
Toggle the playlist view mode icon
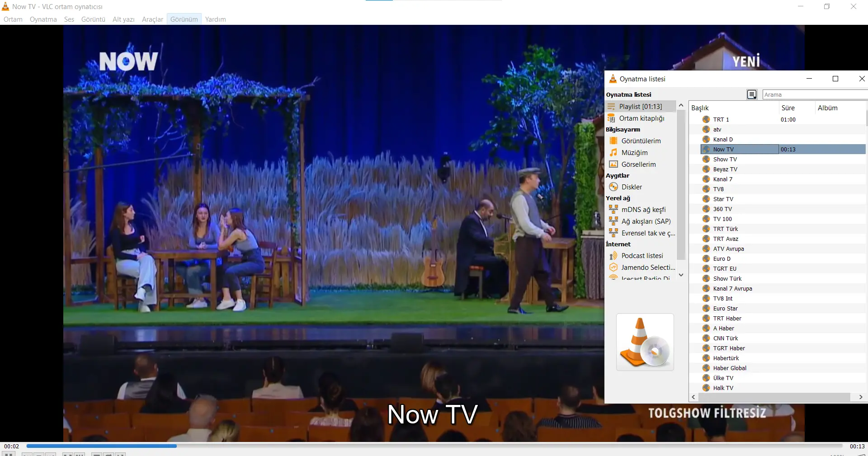(x=751, y=94)
